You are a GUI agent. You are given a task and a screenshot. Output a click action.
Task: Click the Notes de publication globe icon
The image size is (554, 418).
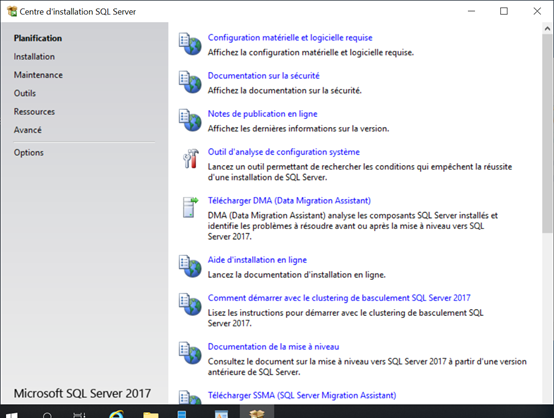click(x=190, y=120)
